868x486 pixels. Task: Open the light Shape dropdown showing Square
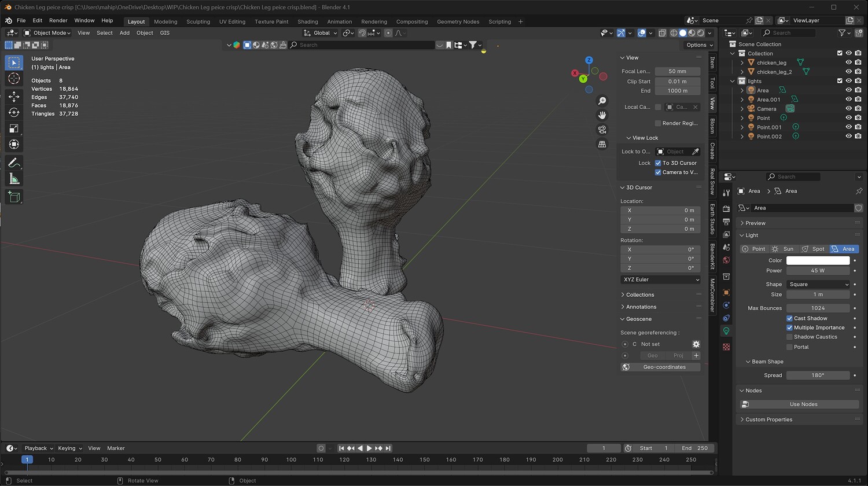(x=818, y=284)
